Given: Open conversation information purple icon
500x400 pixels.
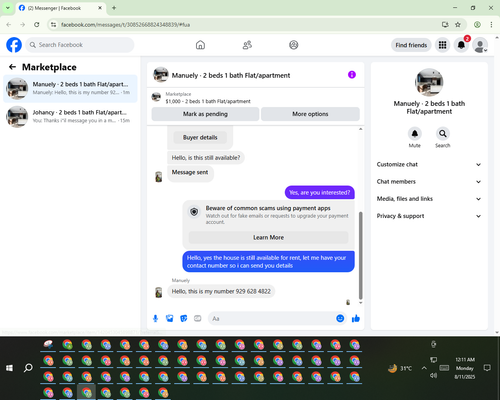Looking at the screenshot, I should [x=352, y=75].
